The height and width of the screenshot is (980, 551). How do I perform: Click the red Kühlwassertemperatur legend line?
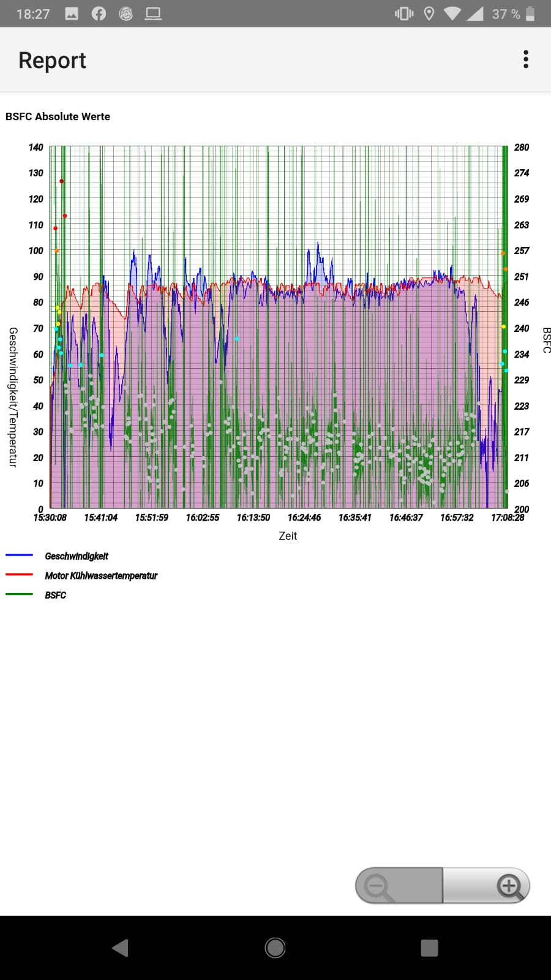(x=19, y=575)
